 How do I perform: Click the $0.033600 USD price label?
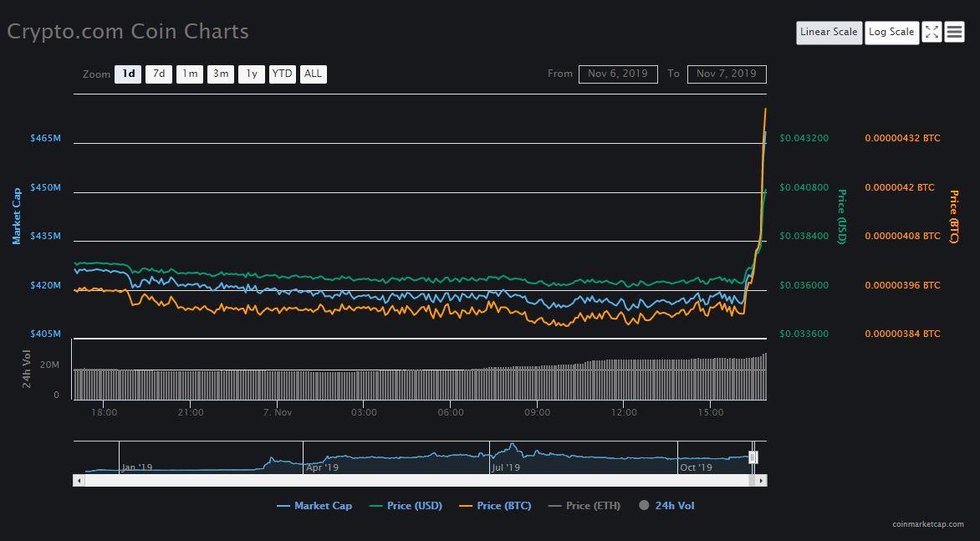click(x=804, y=334)
